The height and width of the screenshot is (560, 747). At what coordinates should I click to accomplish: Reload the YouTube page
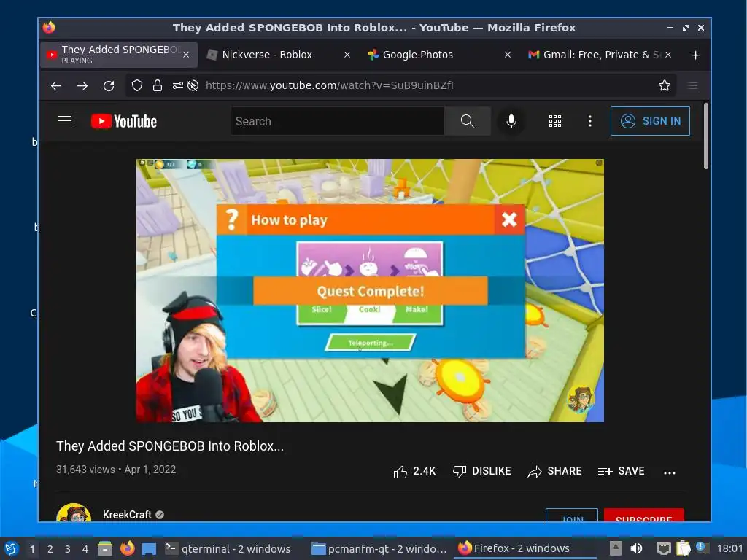click(109, 86)
